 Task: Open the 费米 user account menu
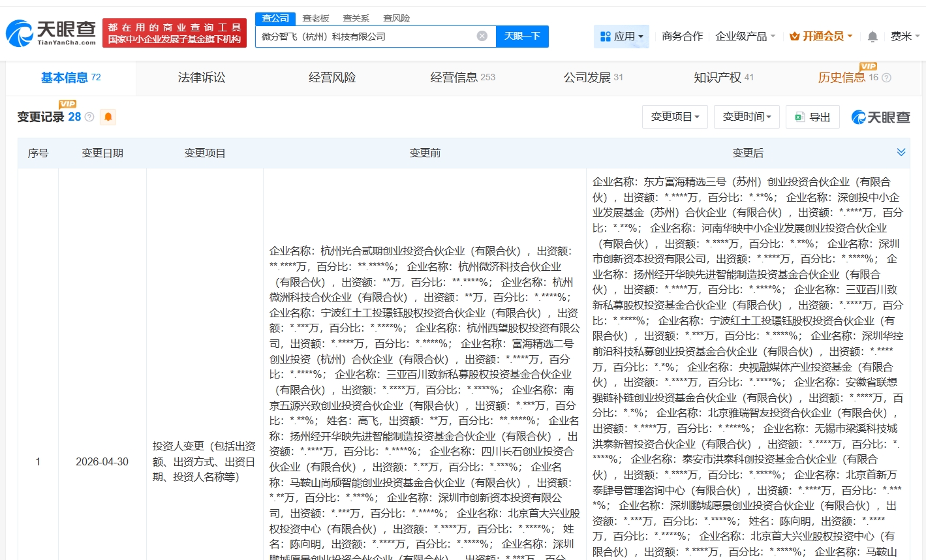(905, 37)
